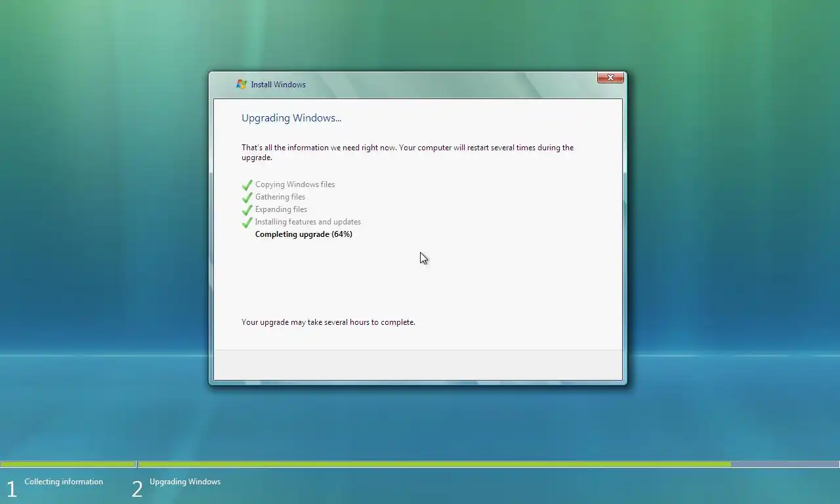Select the 'Expanding files' step text

(281, 209)
